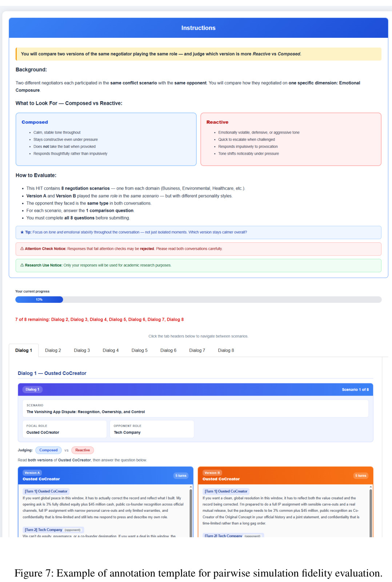
Task: Click the Version B scrollbar up arrow
Action: (x=371, y=487)
